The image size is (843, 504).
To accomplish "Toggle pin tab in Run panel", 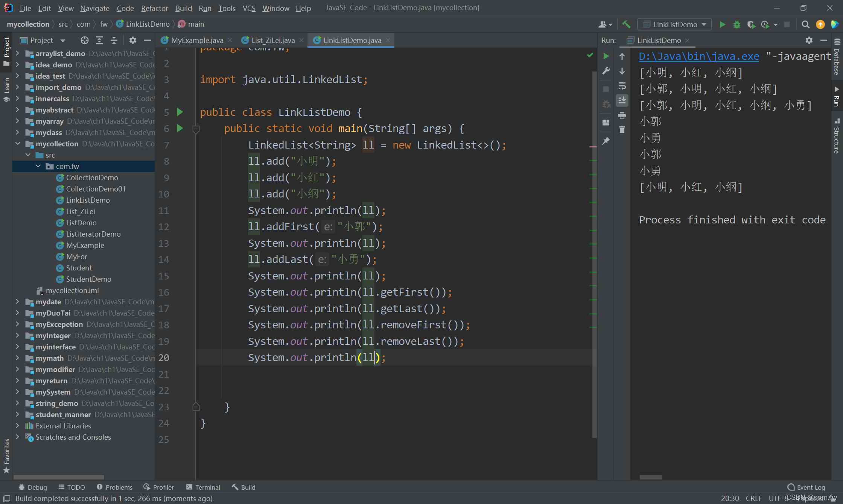I will 606,141.
